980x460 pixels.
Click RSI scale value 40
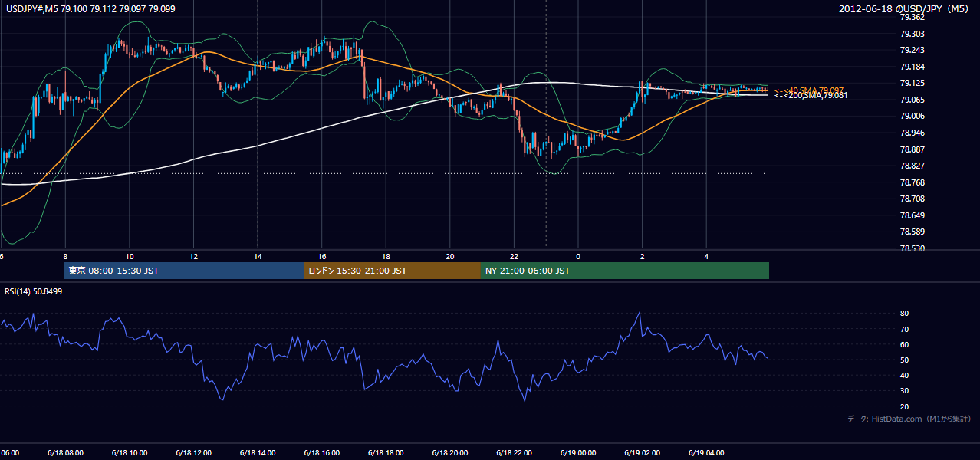[x=905, y=375]
